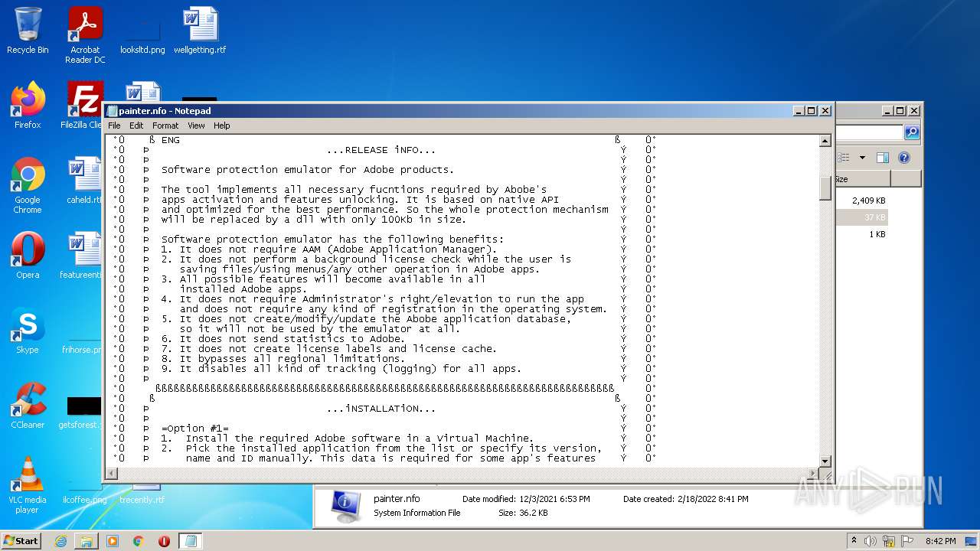Expand the view options dropdown arrow in Explorer
Image resolution: width=980 pixels, height=551 pixels.
(862, 158)
